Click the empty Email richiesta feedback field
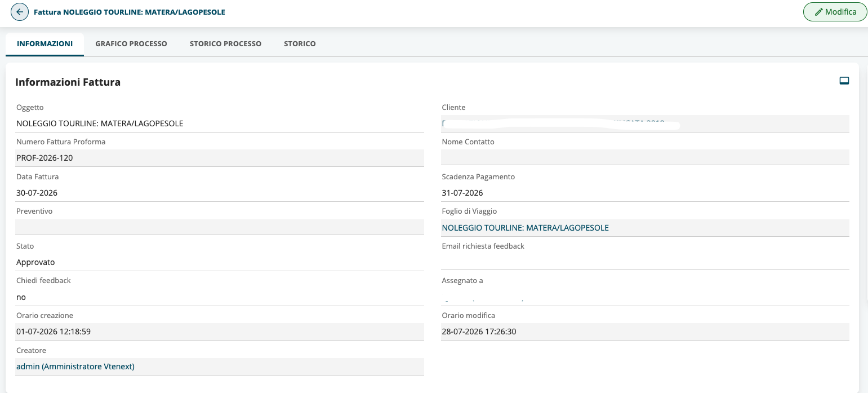The height and width of the screenshot is (393, 868). tap(645, 261)
